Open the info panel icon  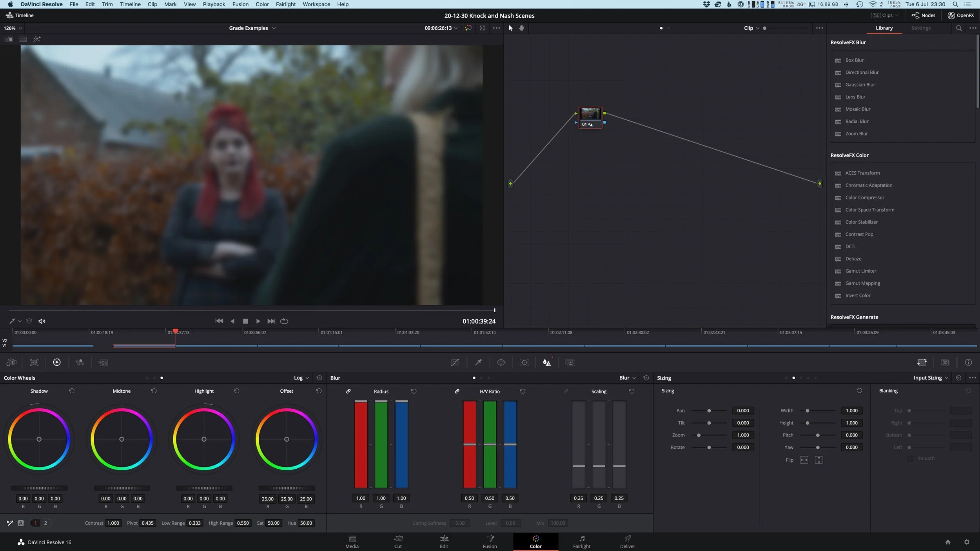(x=968, y=362)
